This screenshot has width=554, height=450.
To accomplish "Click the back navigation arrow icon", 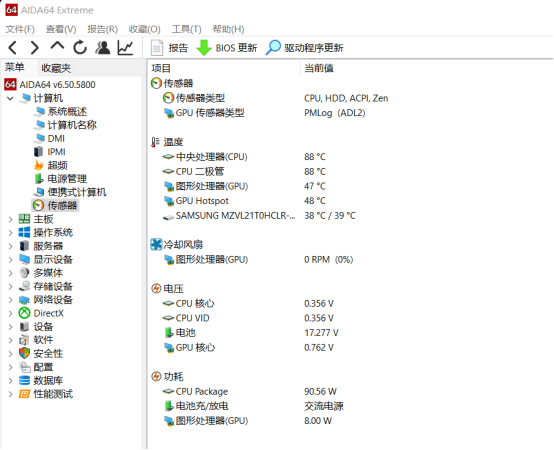I will click(x=13, y=48).
